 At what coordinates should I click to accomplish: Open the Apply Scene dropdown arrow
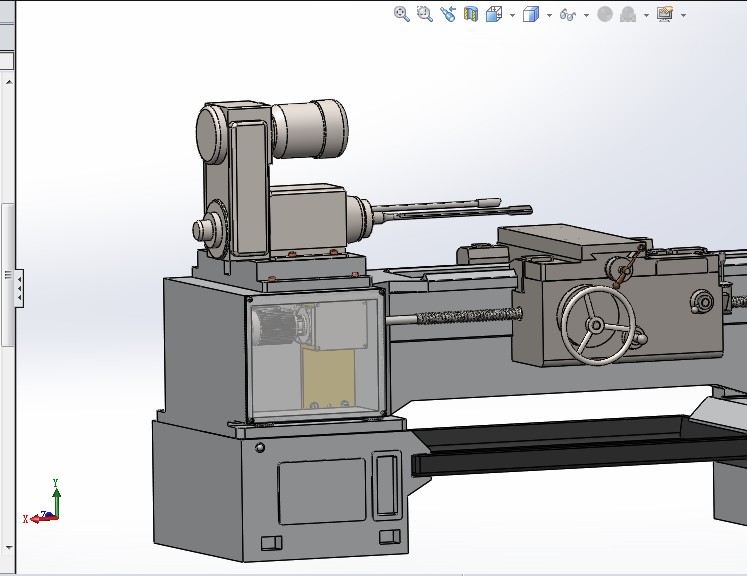(646, 15)
